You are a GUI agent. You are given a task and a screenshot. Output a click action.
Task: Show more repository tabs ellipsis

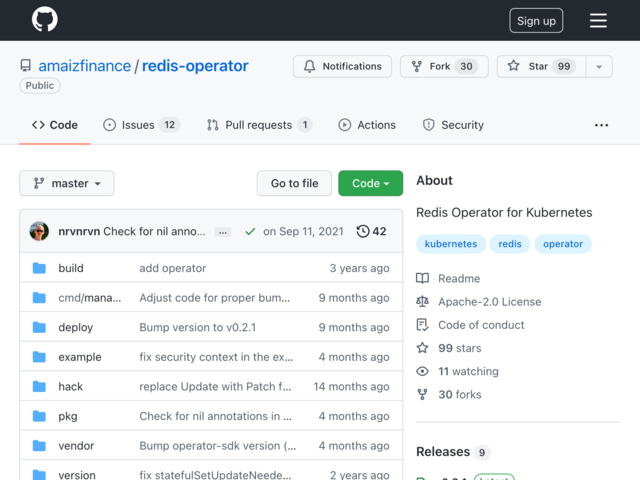click(x=601, y=125)
